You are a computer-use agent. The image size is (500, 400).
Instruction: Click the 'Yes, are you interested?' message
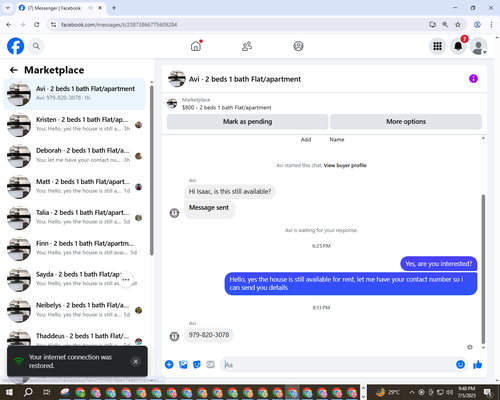click(439, 264)
